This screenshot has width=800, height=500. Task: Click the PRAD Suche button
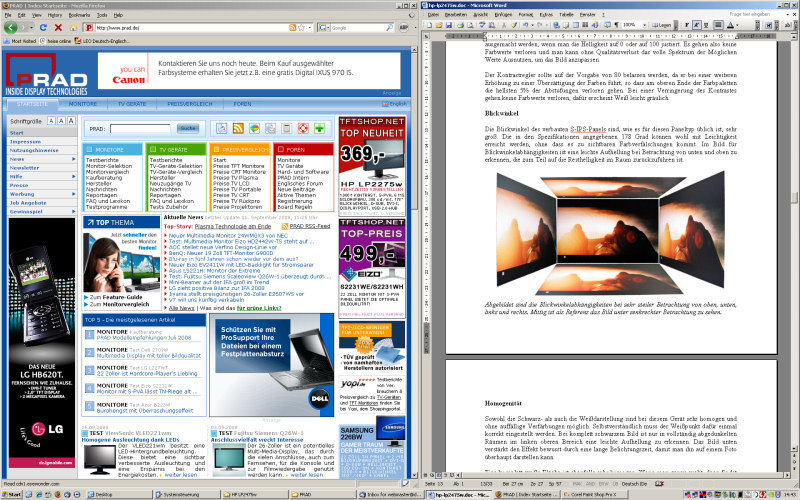188,129
